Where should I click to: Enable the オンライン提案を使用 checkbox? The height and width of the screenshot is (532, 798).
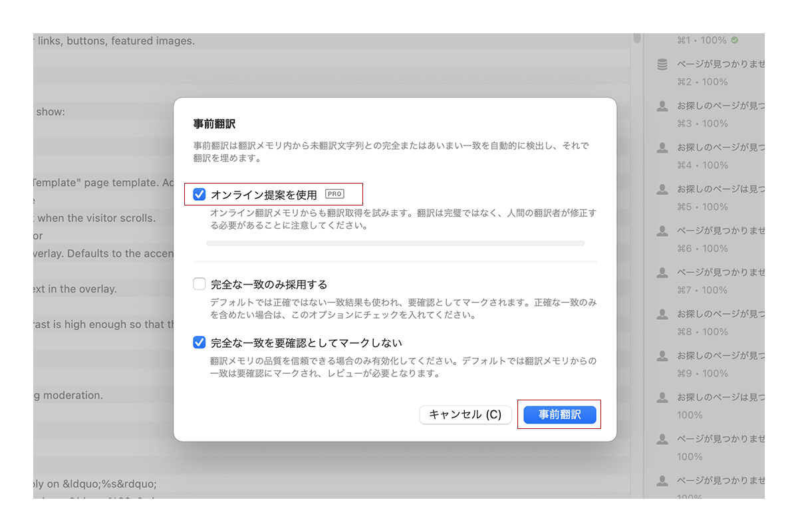[199, 194]
